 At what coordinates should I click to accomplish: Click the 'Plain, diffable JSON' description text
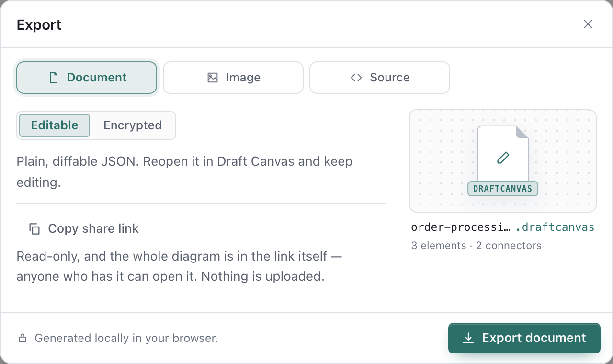pyautogui.click(x=185, y=172)
